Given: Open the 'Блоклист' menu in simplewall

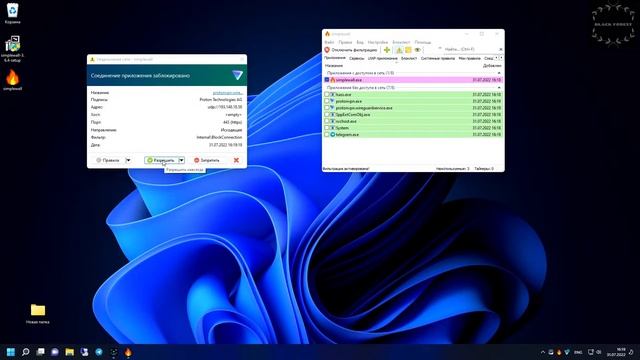Looking at the screenshot, I should pyautogui.click(x=401, y=42).
